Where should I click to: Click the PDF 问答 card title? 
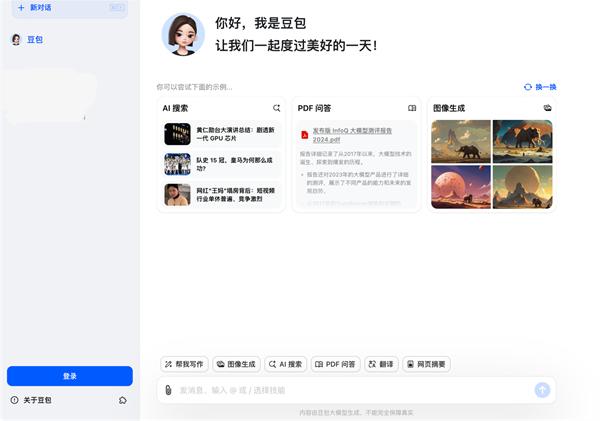pos(314,108)
